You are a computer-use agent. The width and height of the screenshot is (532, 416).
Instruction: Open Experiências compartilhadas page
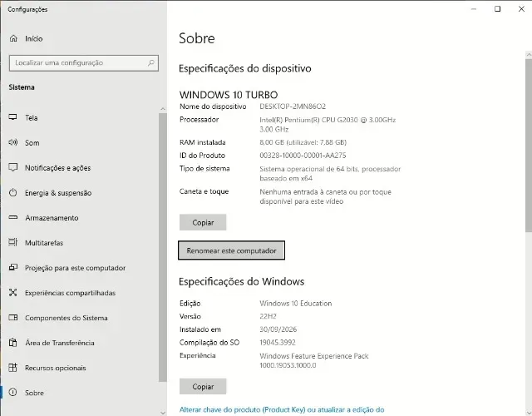(80, 293)
